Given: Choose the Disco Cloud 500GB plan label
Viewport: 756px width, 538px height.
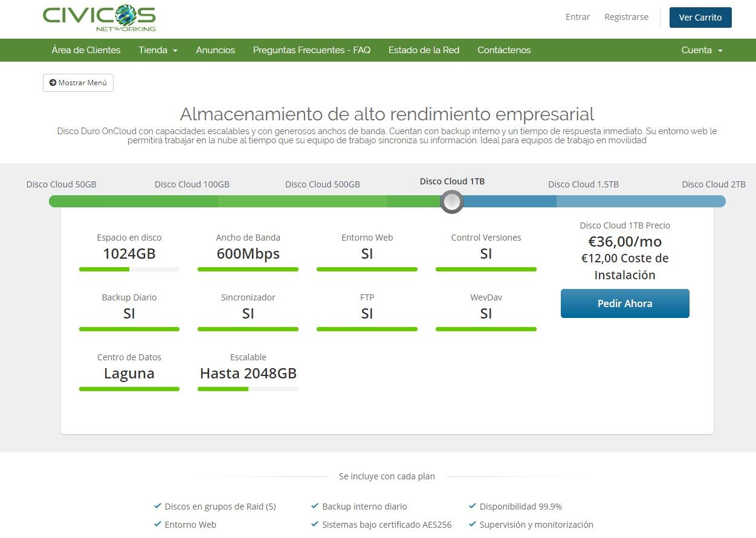Looking at the screenshot, I should [x=323, y=184].
